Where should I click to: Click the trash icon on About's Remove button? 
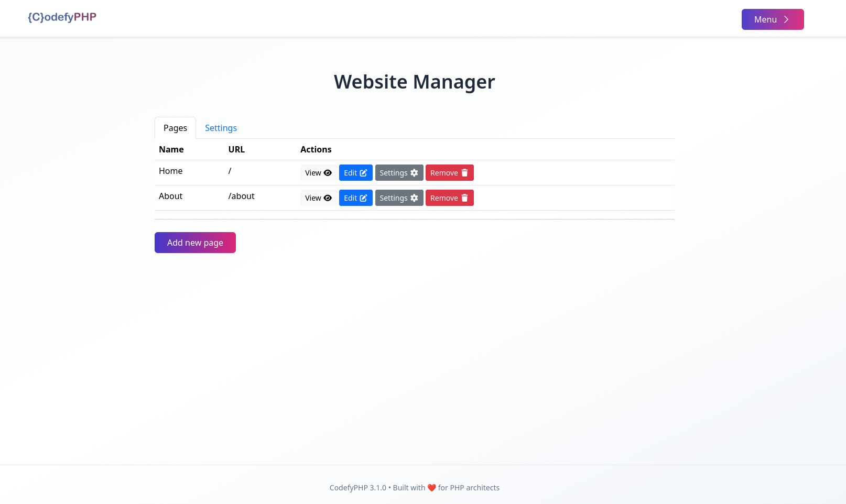[465, 198]
